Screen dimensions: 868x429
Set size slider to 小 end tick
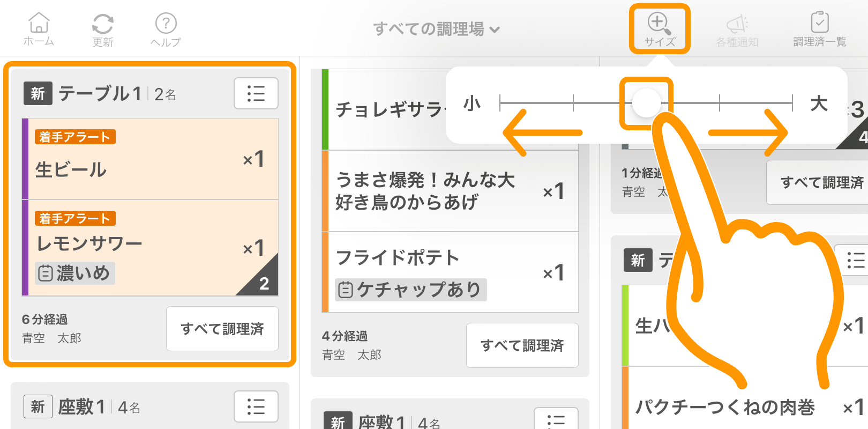500,103
